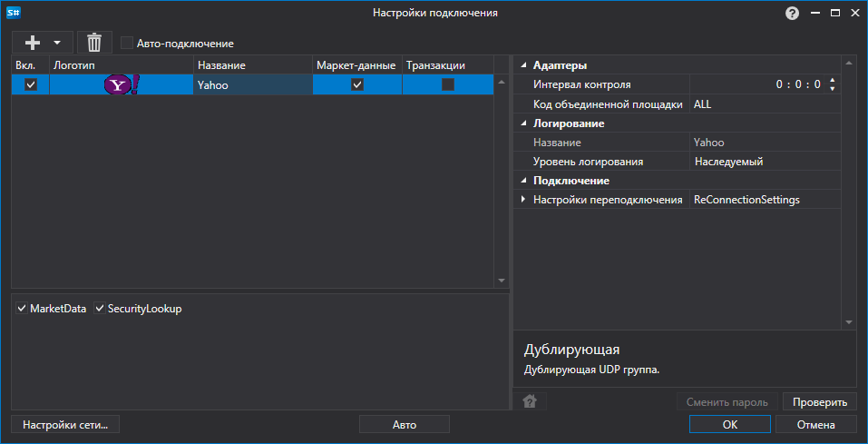Sort by the Название column header

click(253, 65)
